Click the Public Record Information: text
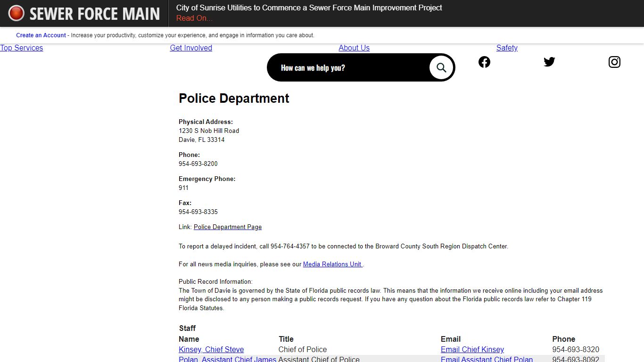The width and height of the screenshot is (644, 362). pyautogui.click(x=215, y=281)
